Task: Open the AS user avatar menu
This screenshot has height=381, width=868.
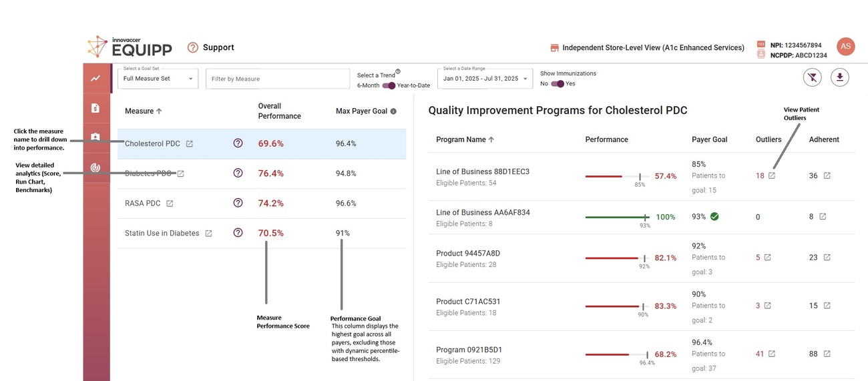Action: point(845,46)
